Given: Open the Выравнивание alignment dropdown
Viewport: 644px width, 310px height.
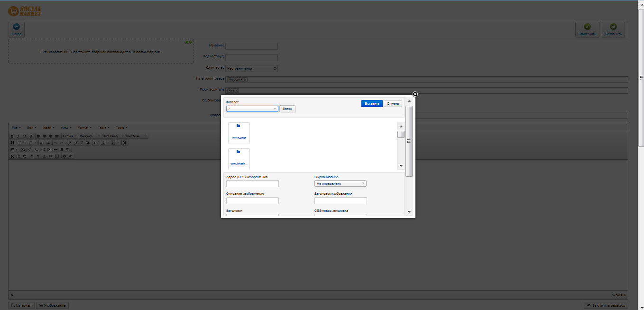Looking at the screenshot, I should (340, 183).
